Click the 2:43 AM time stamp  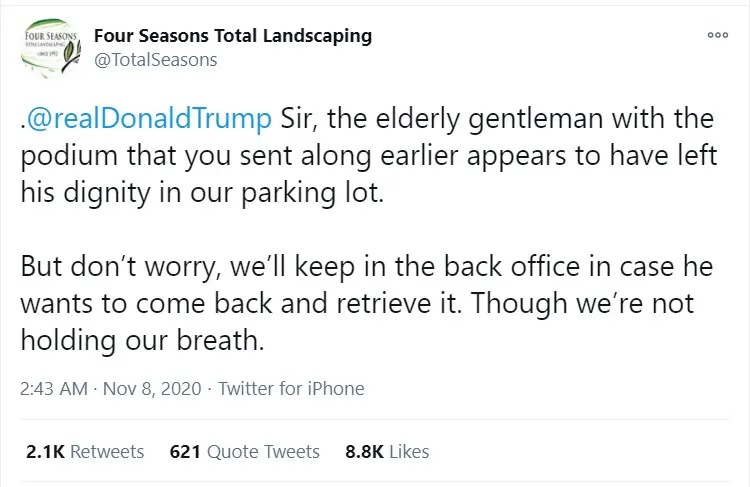[54, 389]
